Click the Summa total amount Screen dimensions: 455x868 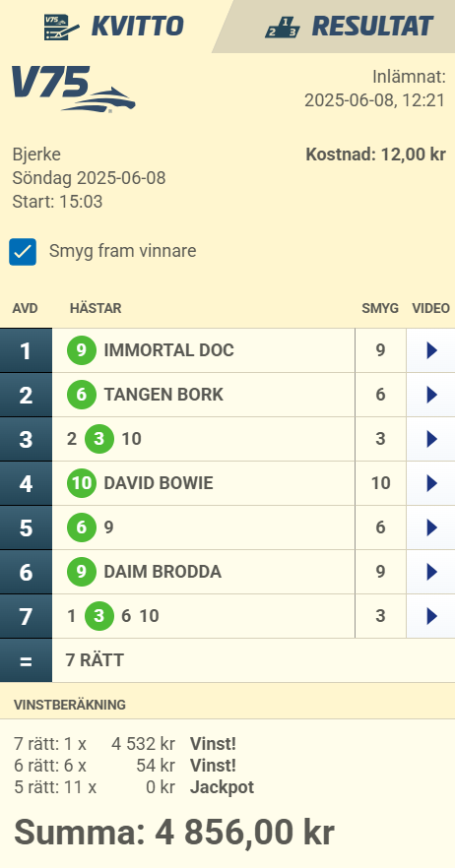[x=174, y=832]
